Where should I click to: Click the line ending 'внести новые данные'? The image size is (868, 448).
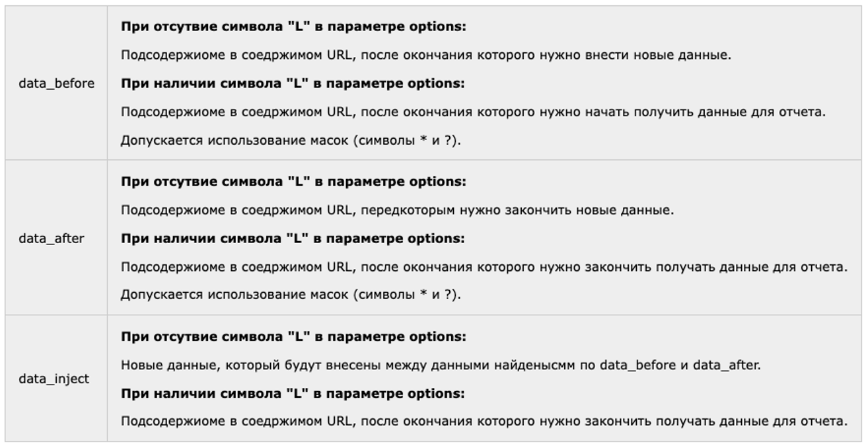pyautogui.click(x=425, y=56)
